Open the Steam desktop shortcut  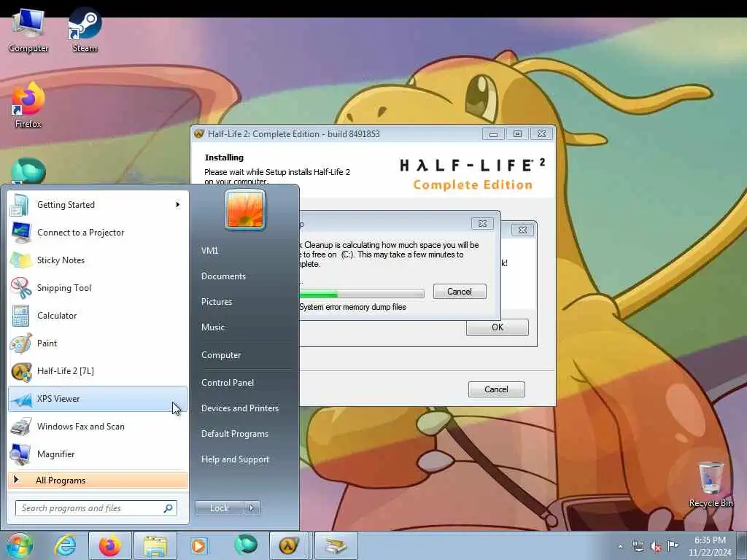(x=85, y=29)
